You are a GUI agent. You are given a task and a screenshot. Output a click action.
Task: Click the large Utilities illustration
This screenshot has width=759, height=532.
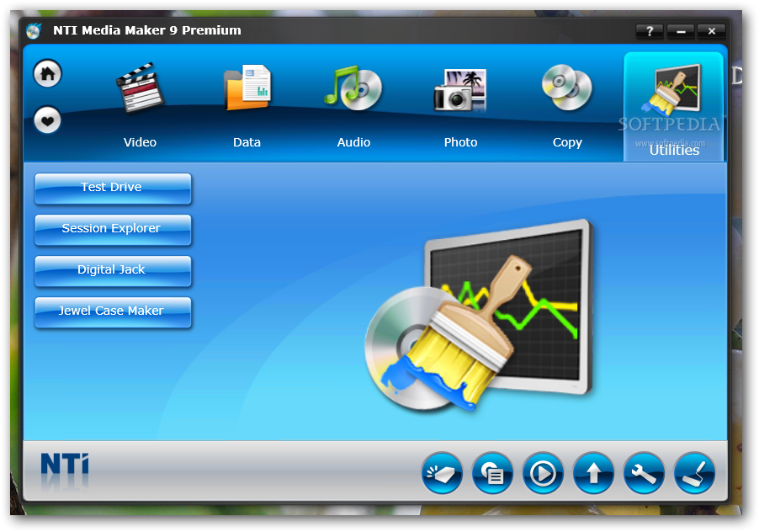(x=480, y=315)
